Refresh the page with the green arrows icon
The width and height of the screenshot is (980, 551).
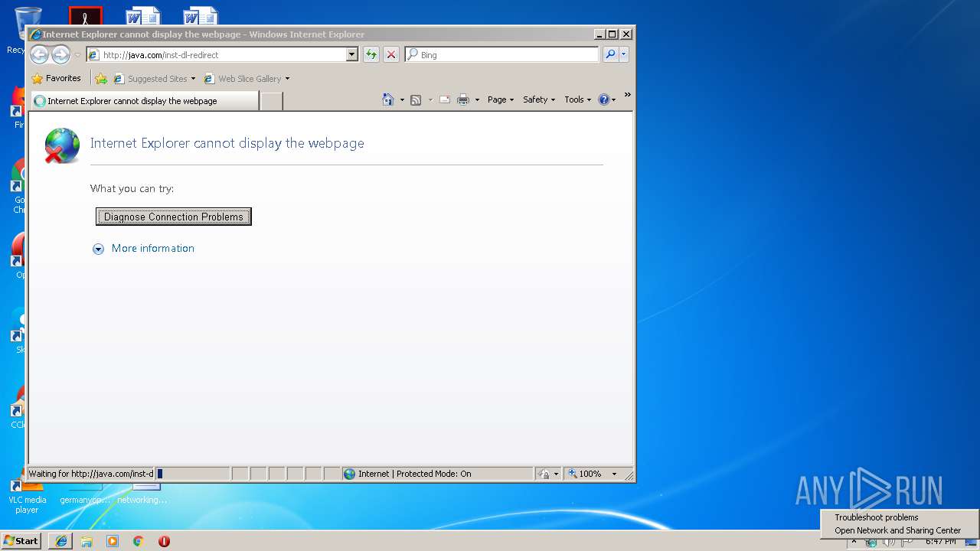click(x=371, y=54)
